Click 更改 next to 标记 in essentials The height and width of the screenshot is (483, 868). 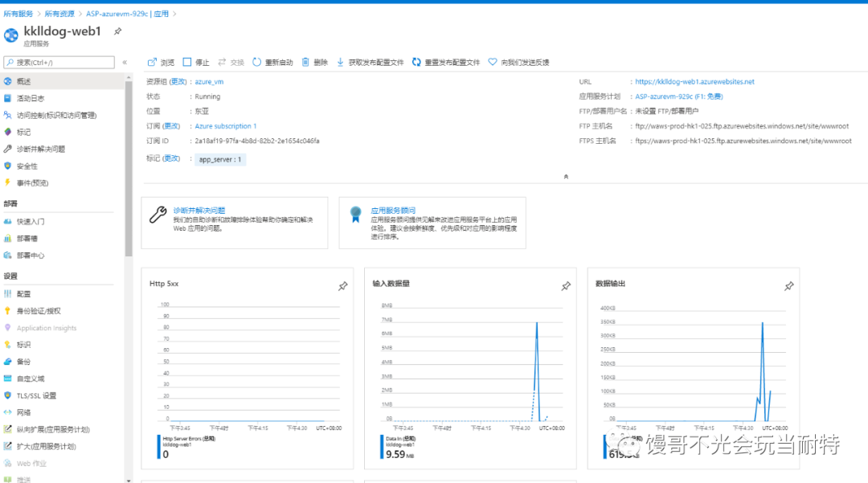point(172,158)
